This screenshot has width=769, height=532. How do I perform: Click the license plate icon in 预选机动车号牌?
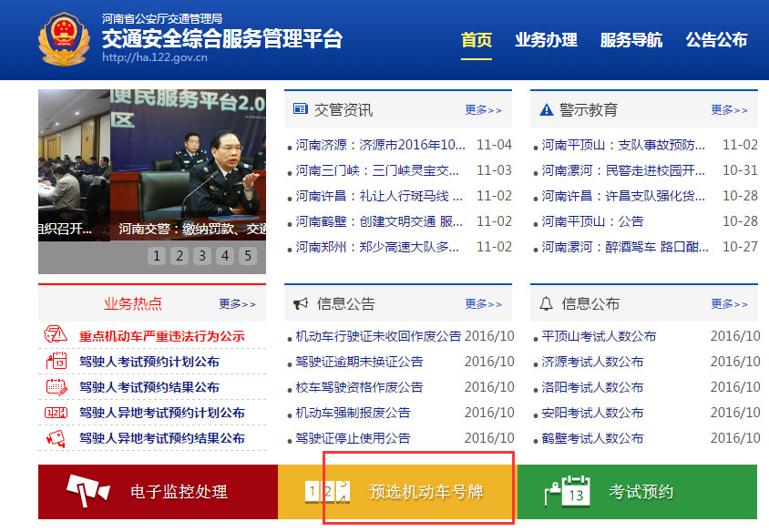click(x=326, y=490)
